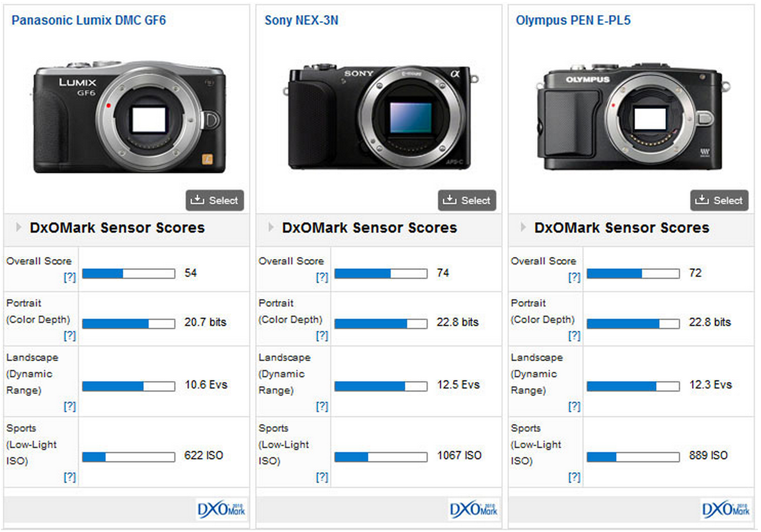Click the Sony 1067 ISO value

[459, 456]
